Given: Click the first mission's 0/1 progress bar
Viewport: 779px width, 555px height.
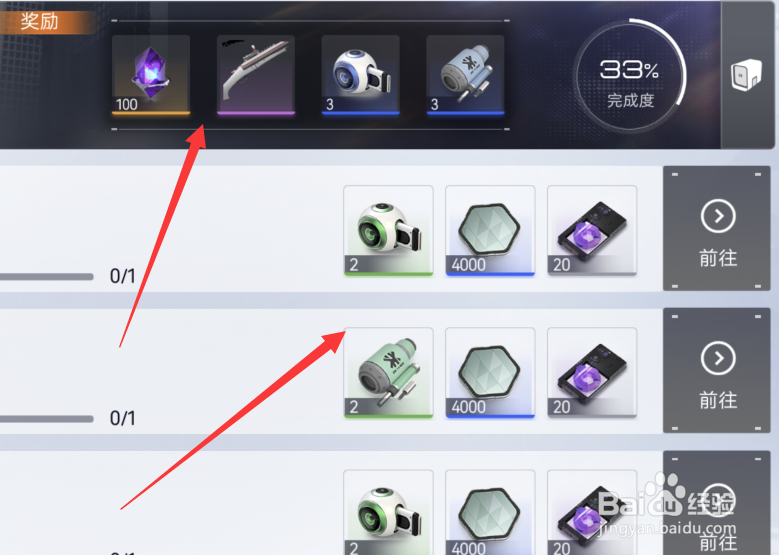Looking at the screenshot, I should (47, 277).
